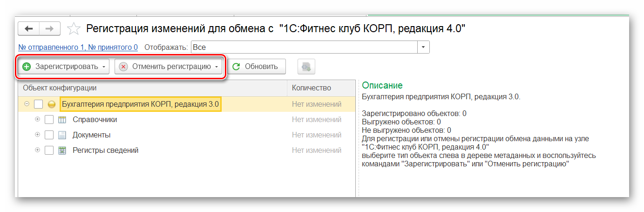The height and width of the screenshot is (212, 644).
Task: Click the yellow sphere icon of Бухгалтерия предприятия
Action: coord(52,104)
